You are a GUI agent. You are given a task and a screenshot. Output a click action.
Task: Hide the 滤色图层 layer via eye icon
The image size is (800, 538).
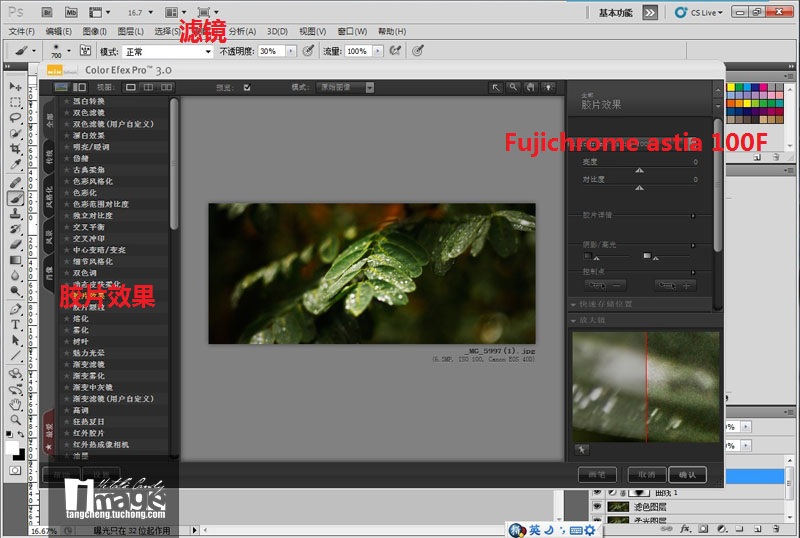coord(597,508)
